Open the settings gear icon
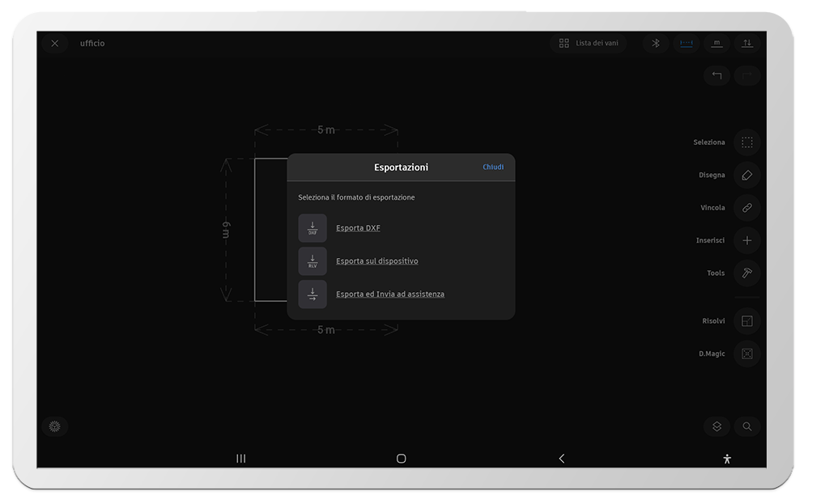 (x=55, y=426)
